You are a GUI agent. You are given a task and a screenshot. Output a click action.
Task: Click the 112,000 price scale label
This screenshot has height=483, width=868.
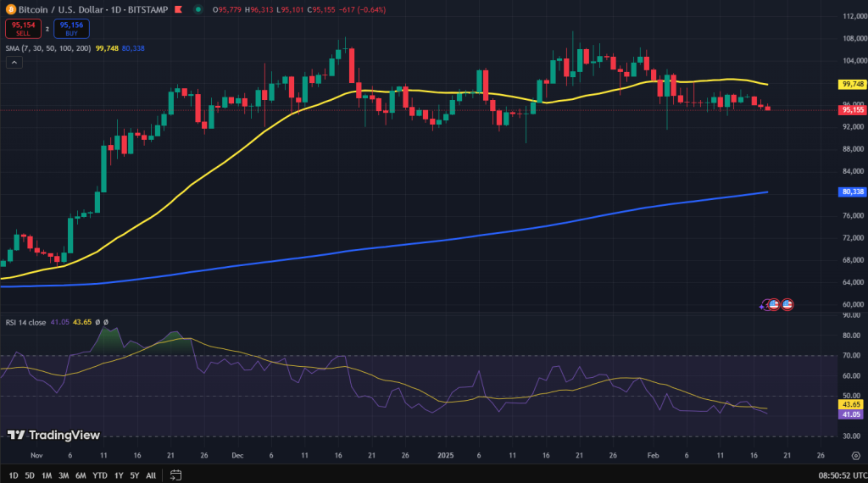pos(854,16)
